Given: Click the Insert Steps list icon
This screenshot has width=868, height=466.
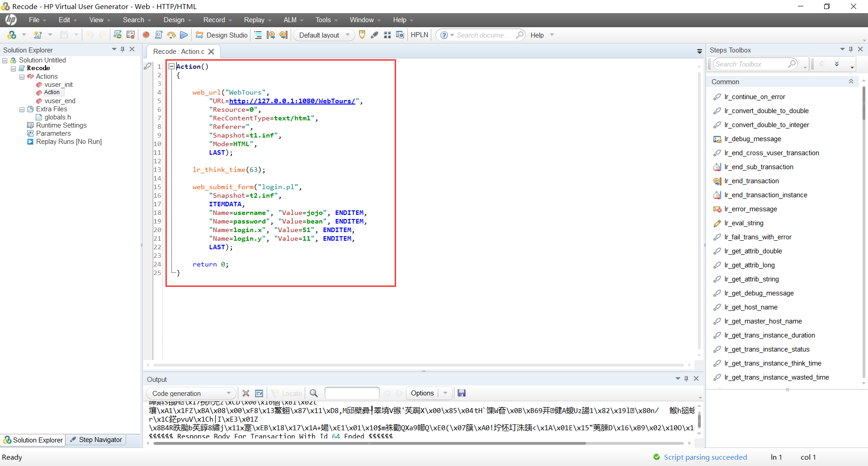Looking at the screenshot, I should pos(258,35).
